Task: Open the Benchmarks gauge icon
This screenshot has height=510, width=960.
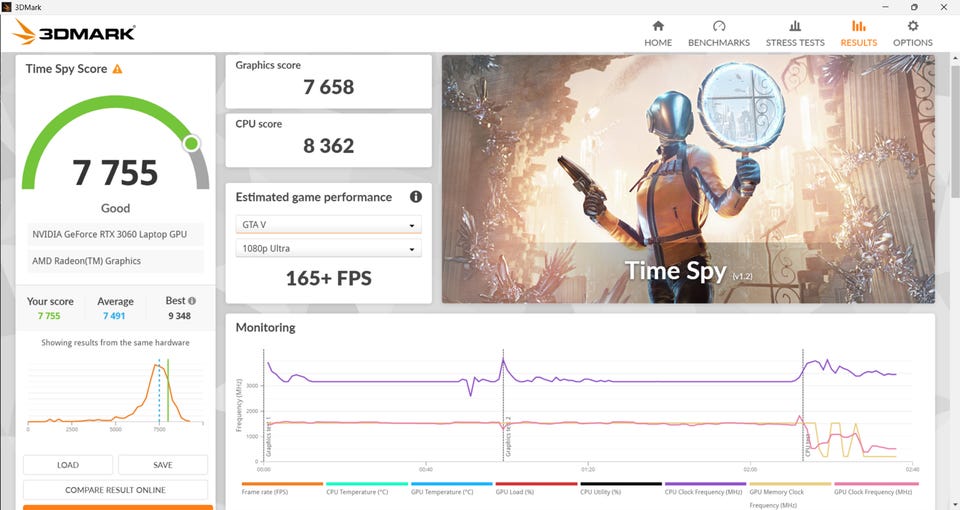Action: tap(719, 26)
